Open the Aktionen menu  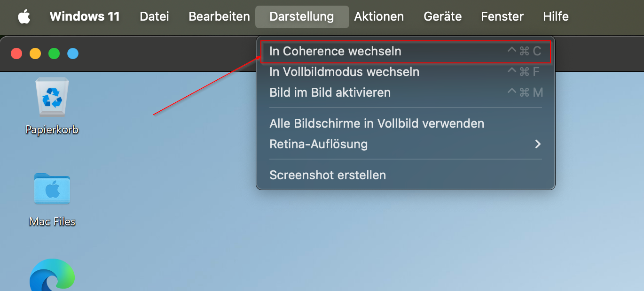(x=379, y=16)
